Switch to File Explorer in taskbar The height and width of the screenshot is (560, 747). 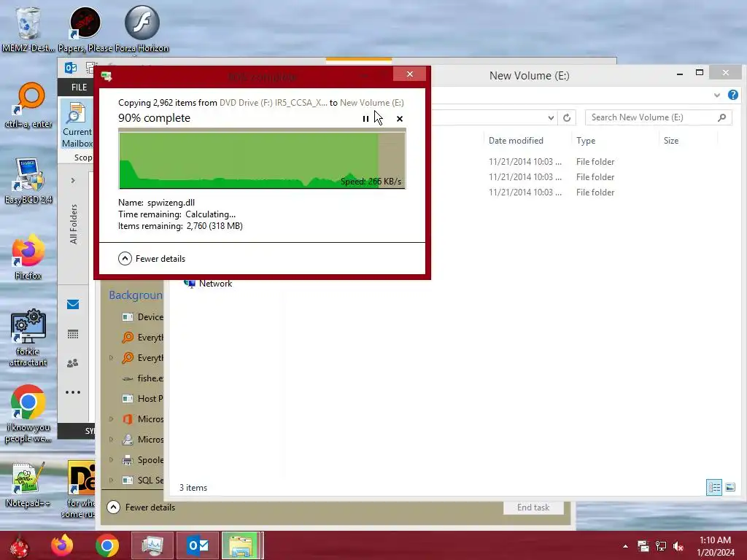click(241, 545)
